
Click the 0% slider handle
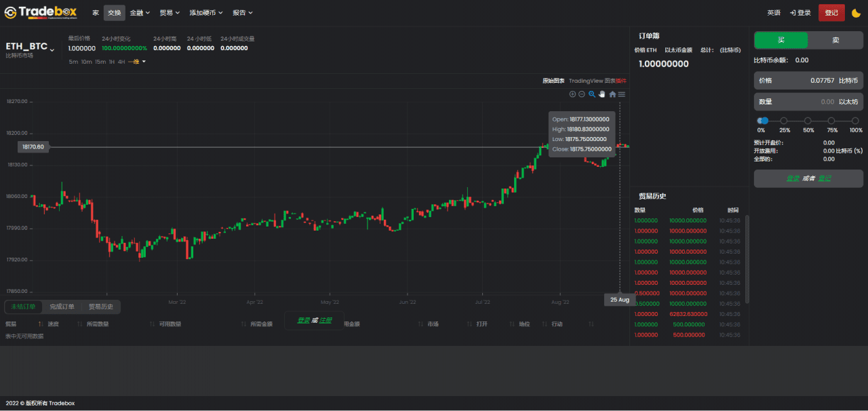(x=763, y=121)
